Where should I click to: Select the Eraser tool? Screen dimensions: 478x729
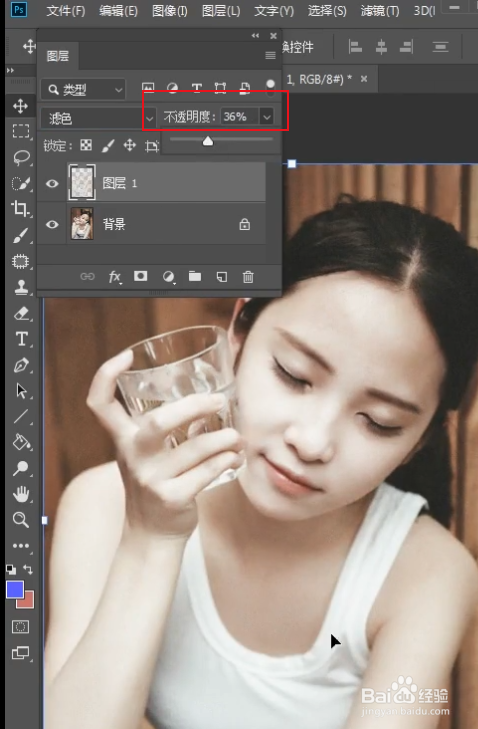pos(21,313)
